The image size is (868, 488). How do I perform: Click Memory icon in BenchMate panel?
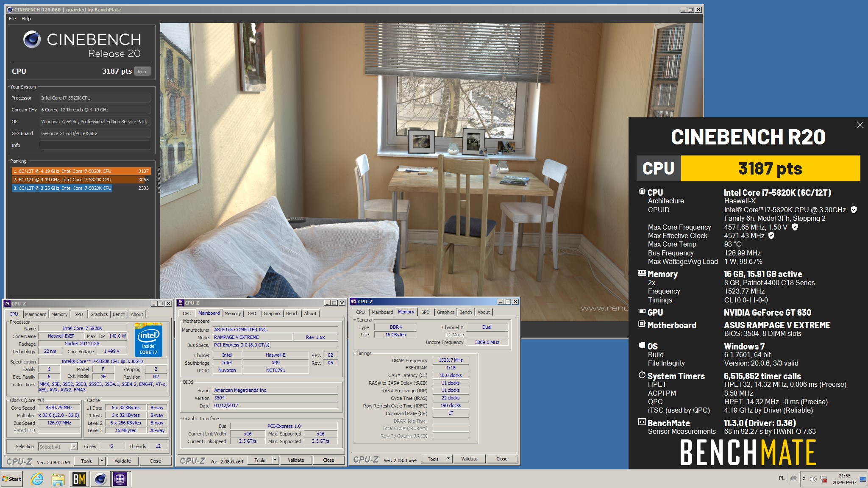point(642,273)
